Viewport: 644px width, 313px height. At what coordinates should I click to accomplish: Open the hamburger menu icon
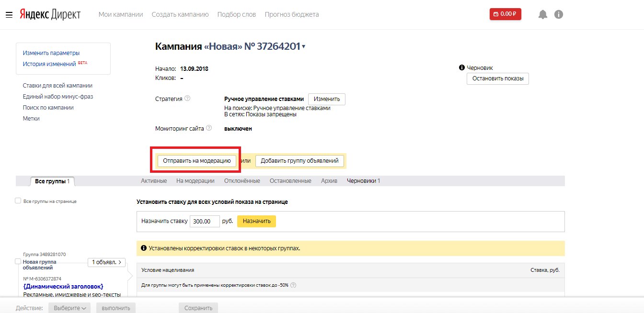point(9,15)
